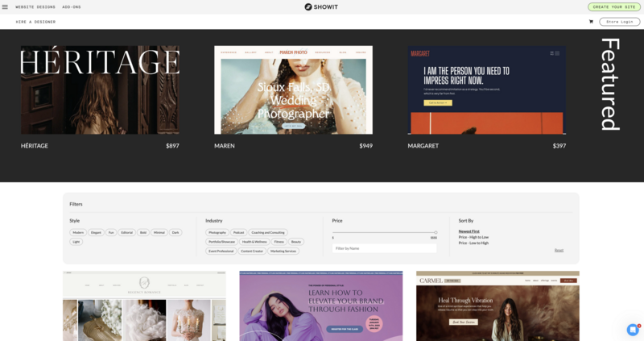Toggle the Elegant style filter

click(x=96, y=232)
